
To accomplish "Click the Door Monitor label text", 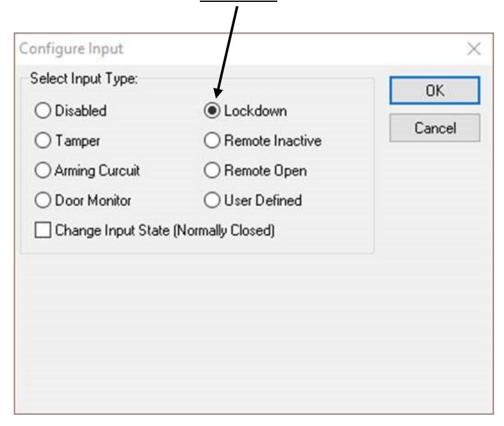I will click(93, 201).
